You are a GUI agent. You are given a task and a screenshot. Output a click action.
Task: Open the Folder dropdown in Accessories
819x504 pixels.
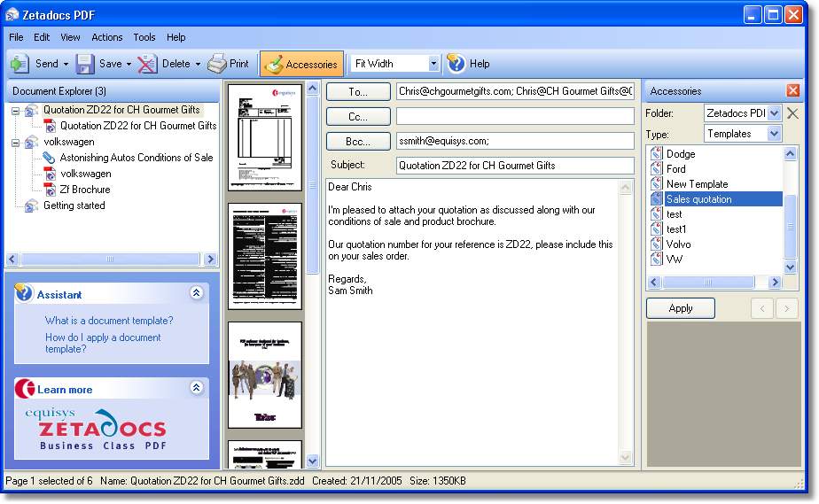(x=774, y=112)
